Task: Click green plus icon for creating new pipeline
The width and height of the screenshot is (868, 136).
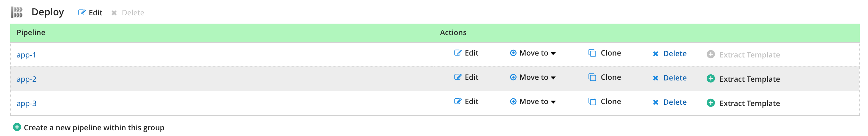Action: tap(17, 127)
